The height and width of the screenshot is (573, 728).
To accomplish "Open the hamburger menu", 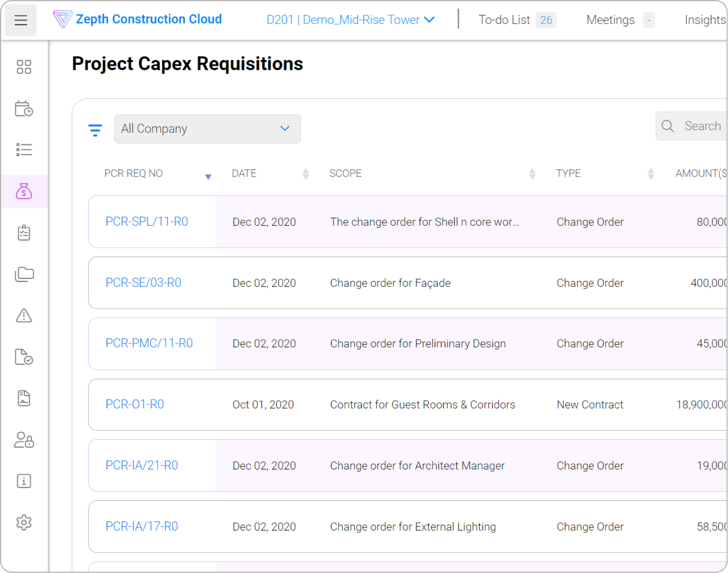I will [x=20, y=20].
